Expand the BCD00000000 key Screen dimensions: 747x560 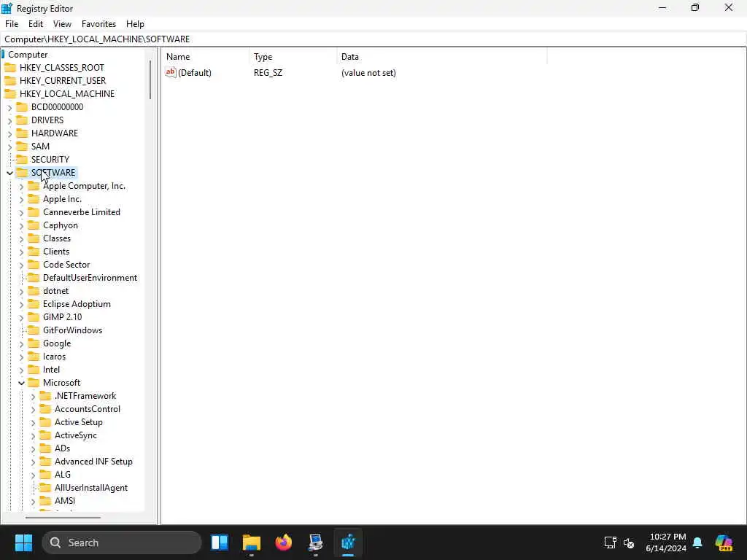pyautogui.click(x=9, y=108)
